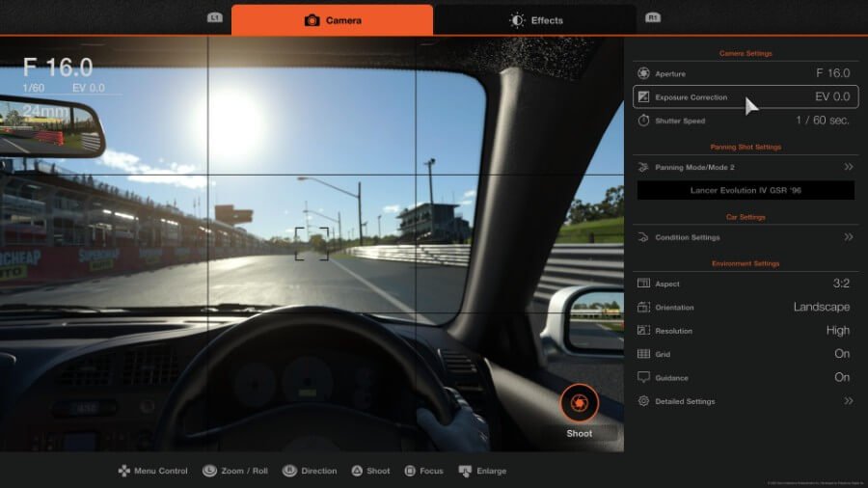Toggle the Guidance setting On value
The width and height of the screenshot is (868, 488).
click(841, 377)
